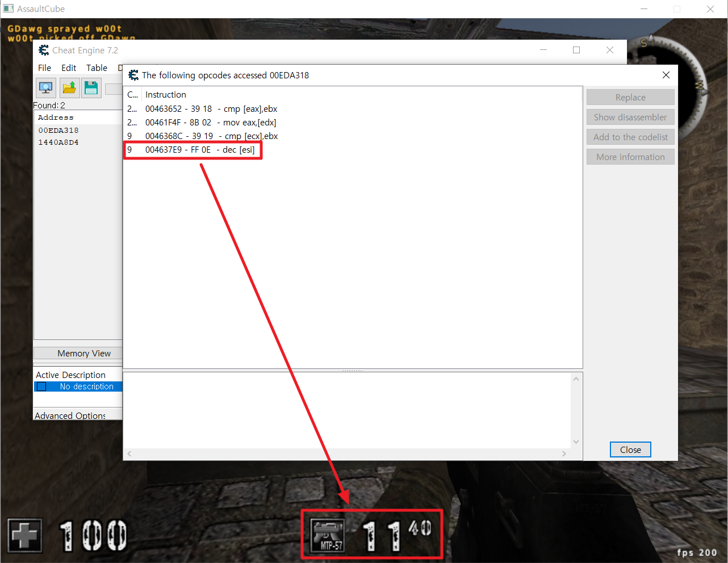Close the Cheat Engine 7.2 window

pyautogui.click(x=610, y=50)
